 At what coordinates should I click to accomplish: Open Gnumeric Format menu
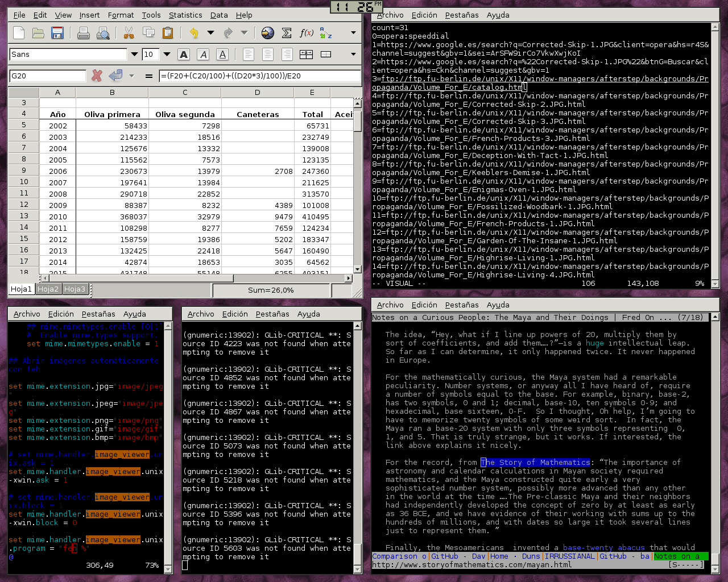click(x=121, y=15)
